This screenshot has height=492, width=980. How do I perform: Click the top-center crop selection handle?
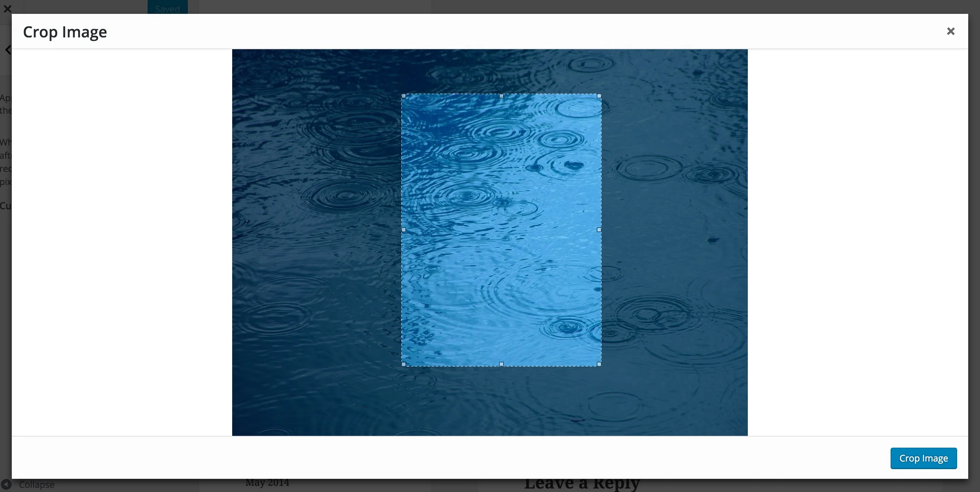click(501, 96)
